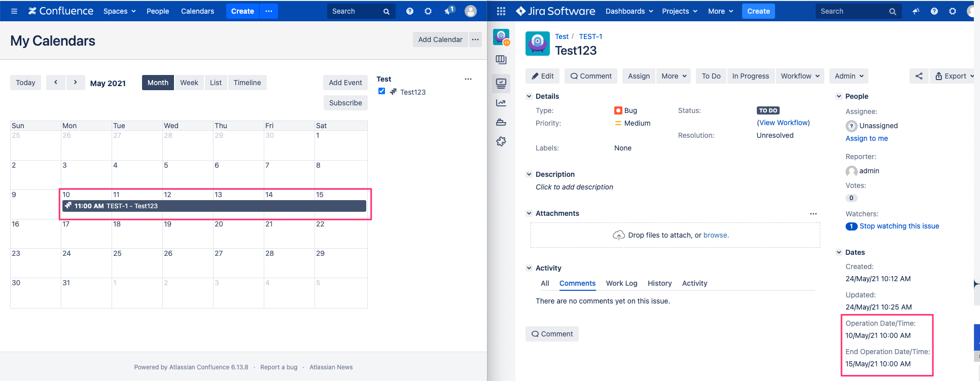Open the Attachments section ellipsis menu
Screen dimensions: 980x381
(x=813, y=214)
